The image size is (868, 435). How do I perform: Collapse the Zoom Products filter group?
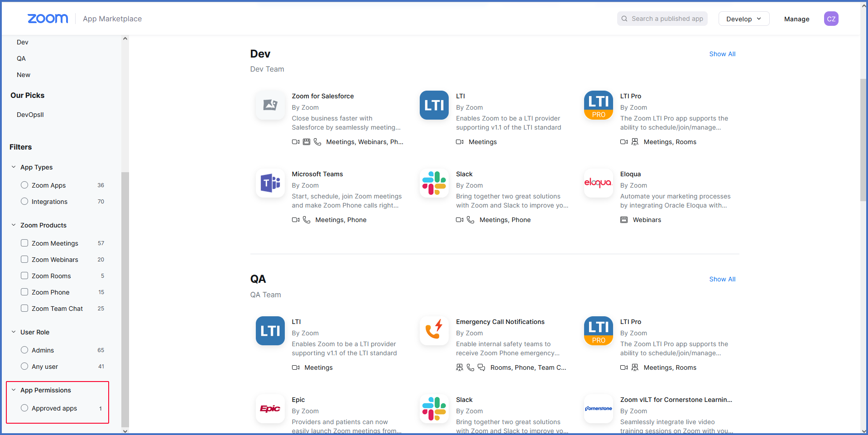(14, 225)
